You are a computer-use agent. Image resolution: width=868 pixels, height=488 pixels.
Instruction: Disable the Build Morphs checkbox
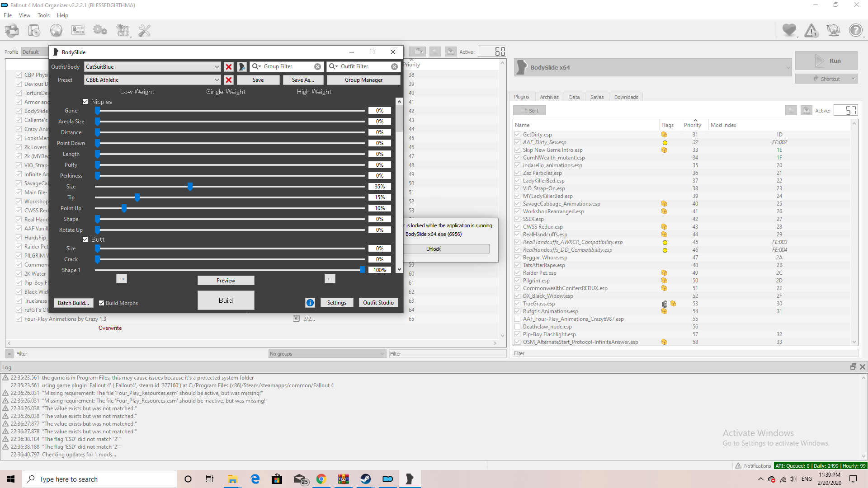coord(101,303)
